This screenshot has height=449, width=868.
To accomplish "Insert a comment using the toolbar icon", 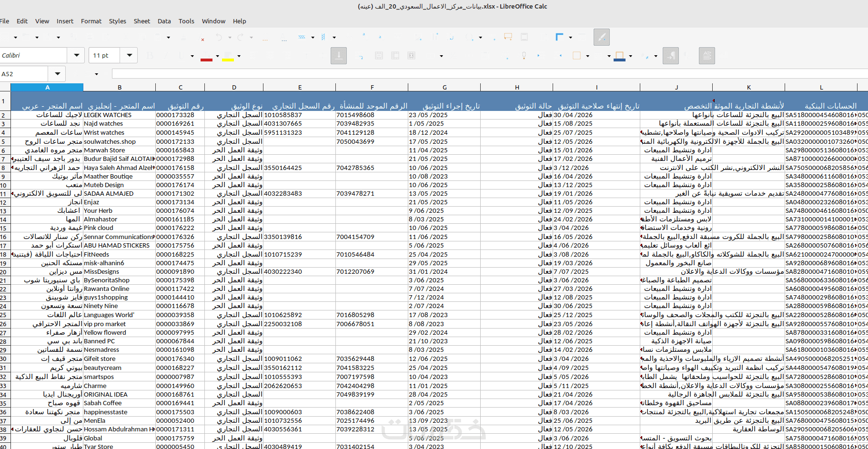I will pyautogui.click(x=508, y=37).
